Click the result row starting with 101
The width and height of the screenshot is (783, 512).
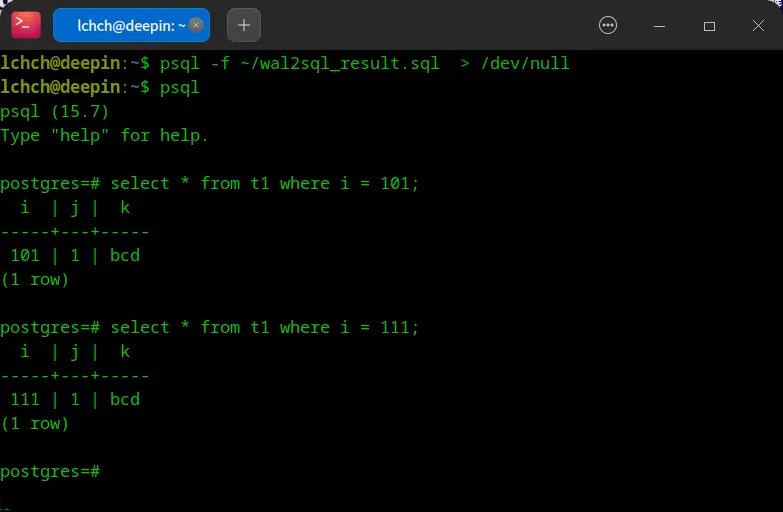pos(75,255)
